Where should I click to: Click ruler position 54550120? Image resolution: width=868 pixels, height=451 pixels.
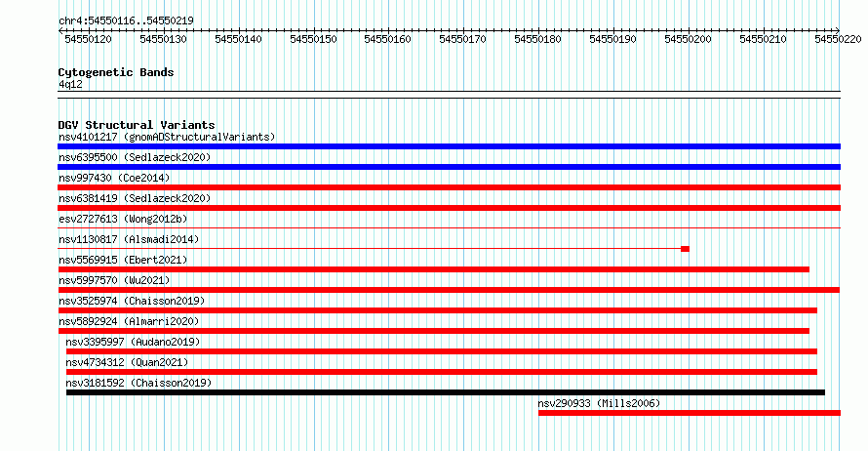tap(88, 39)
